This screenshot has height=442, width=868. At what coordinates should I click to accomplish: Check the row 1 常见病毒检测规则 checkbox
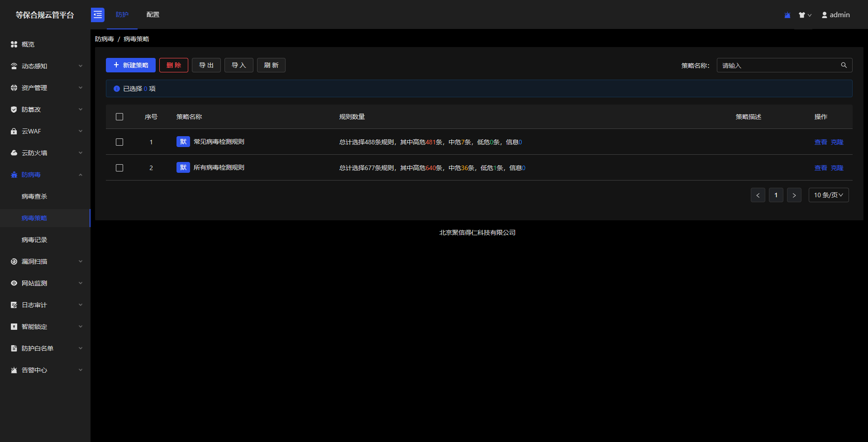[x=119, y=142]
